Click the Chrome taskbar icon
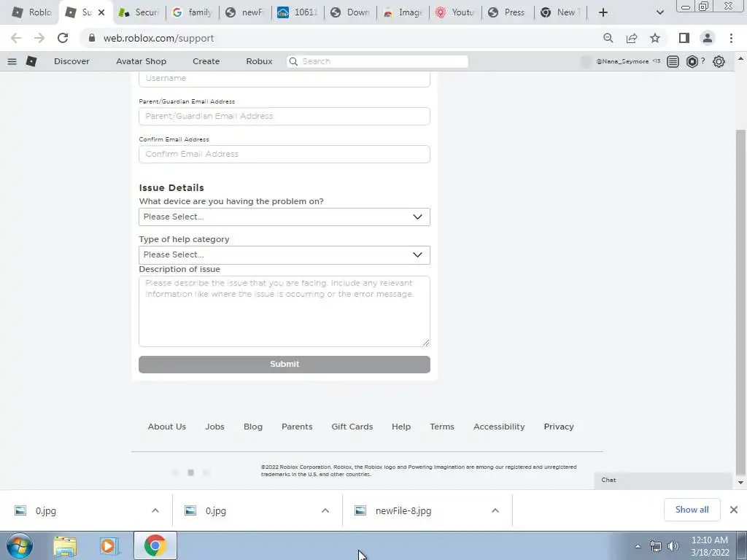This screenshot has width=747, height=560. (x=155, y=546)
